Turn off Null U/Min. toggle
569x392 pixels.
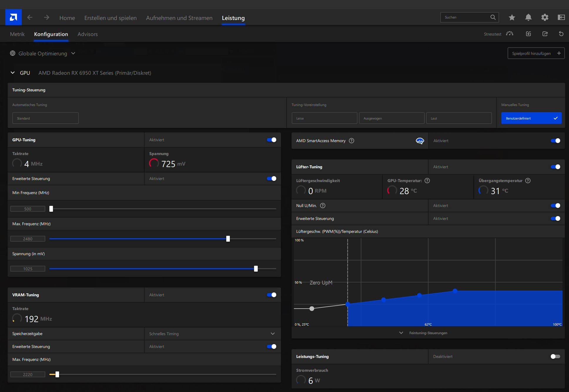point(555,206)
